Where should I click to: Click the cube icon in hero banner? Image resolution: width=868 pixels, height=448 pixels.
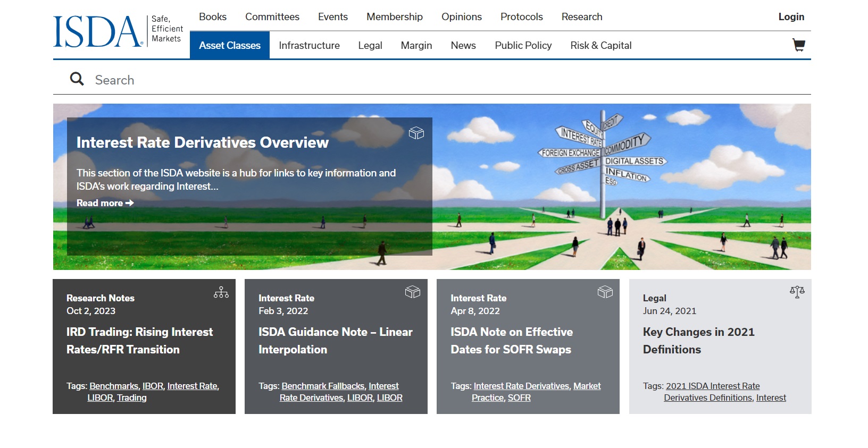coord(416,133)
